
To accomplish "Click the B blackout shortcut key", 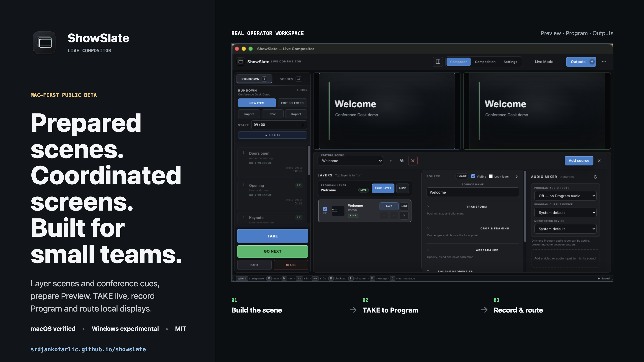I will 331,278.
